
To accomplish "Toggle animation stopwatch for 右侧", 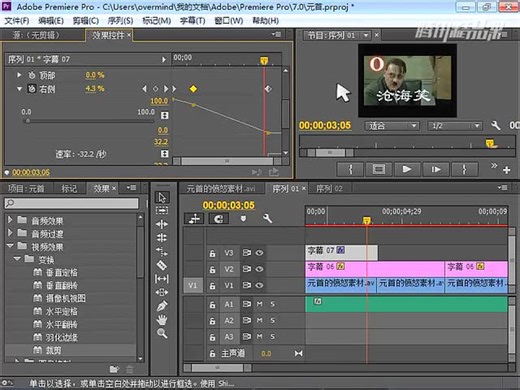I will coord(32,89).
